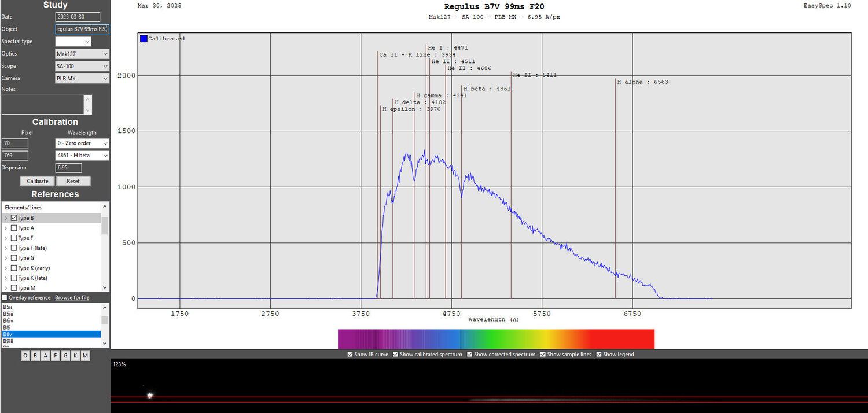Click the G spectral class button
The height and width of the screenshot is (413, 868).
coord(65,356)
